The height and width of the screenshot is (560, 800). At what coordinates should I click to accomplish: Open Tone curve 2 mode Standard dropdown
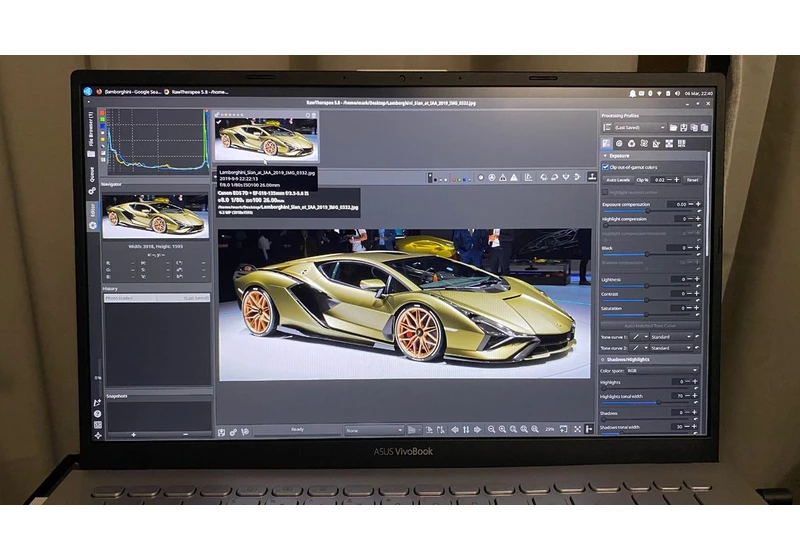[x=671, y=348]
